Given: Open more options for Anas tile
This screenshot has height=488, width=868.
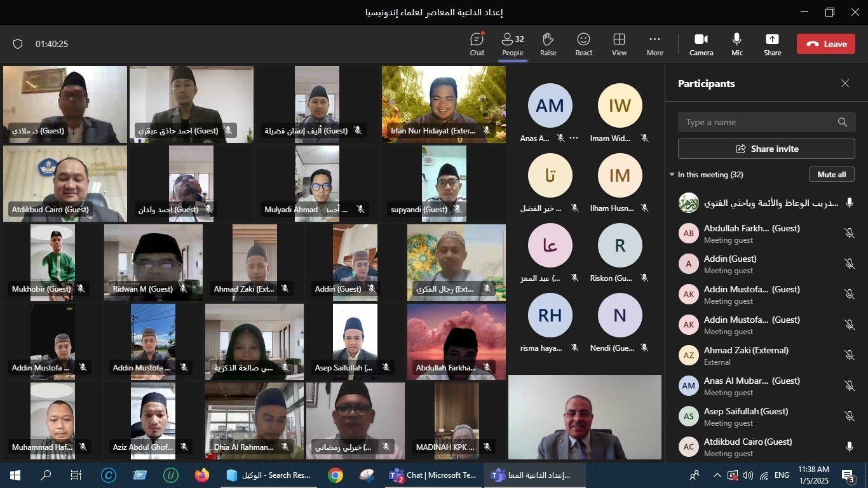Looking at the screenshot, I should point(574,138).
